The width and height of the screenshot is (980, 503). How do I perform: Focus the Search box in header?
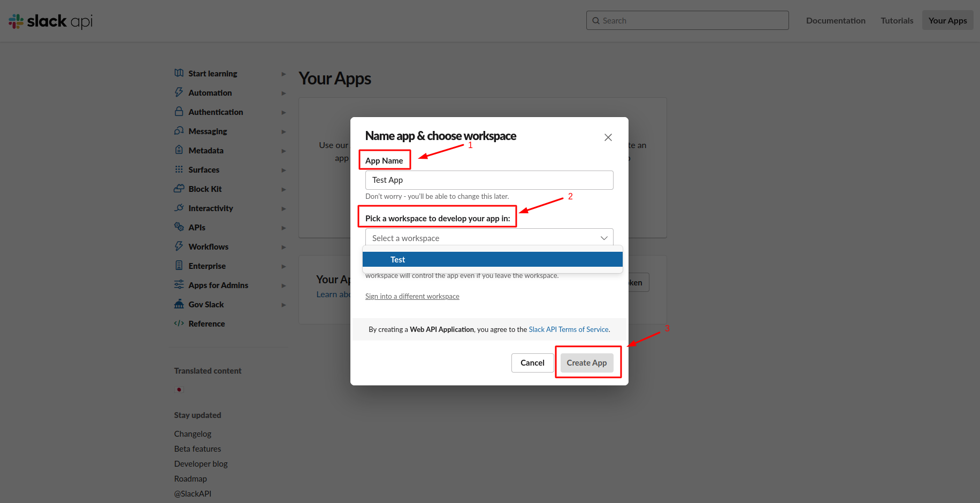[x=687, y=20]
